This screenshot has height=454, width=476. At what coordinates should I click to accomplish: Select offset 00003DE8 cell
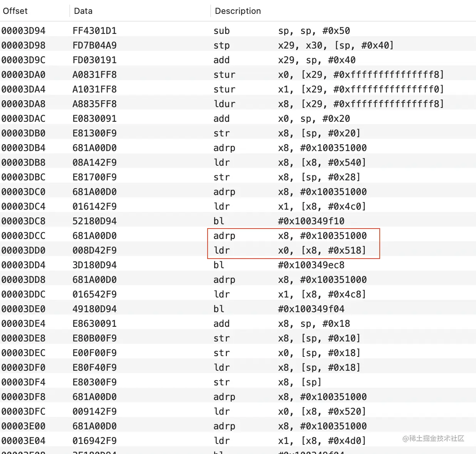(x=23, y=338)
